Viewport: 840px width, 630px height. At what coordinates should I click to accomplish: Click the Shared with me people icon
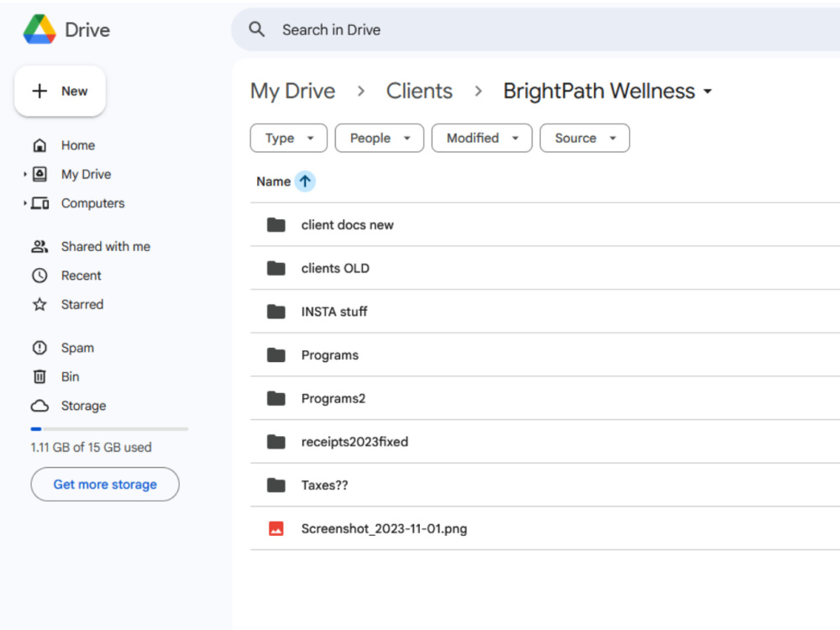[39, 246]
